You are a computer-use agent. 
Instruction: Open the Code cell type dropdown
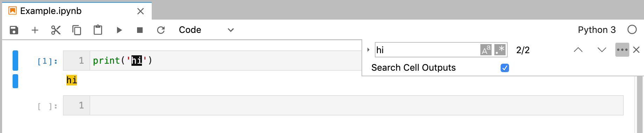[x=206, y=30]
